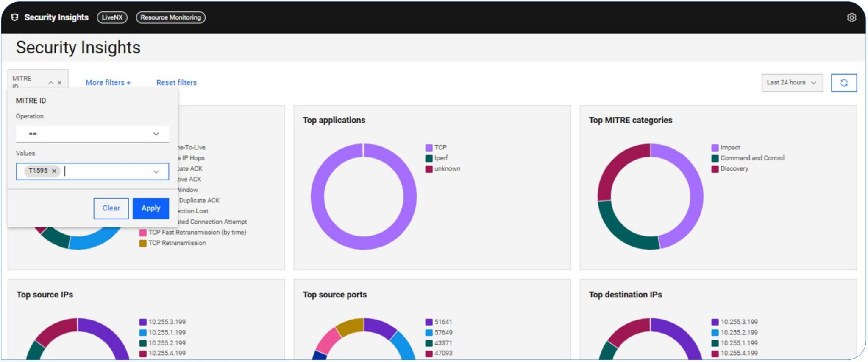Click the TCP legend color swatch

(429, 148)
